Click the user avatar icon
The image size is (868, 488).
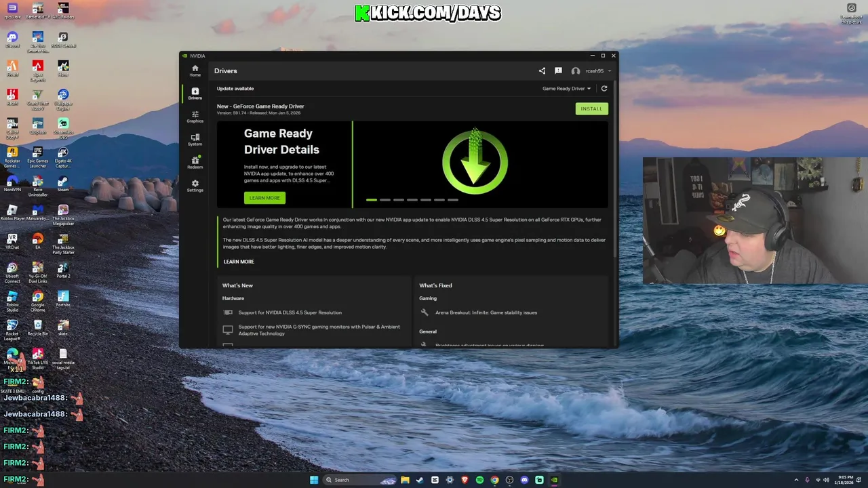pyautogui.click(x=576, y=70)
